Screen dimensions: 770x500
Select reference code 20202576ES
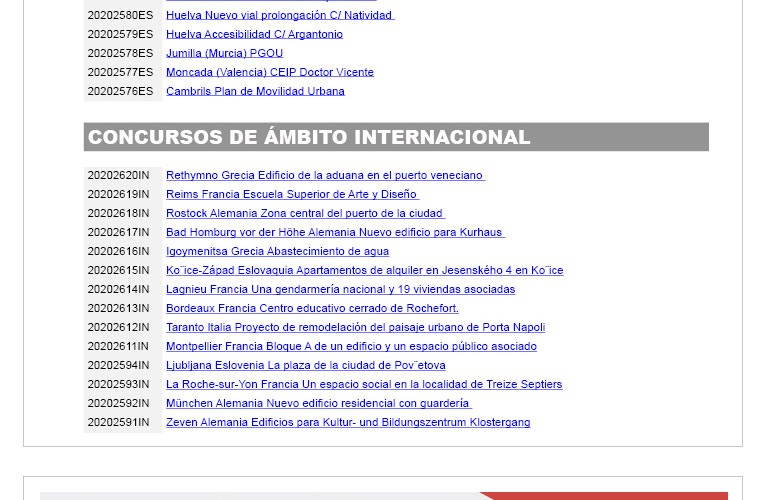click(120, 91)
